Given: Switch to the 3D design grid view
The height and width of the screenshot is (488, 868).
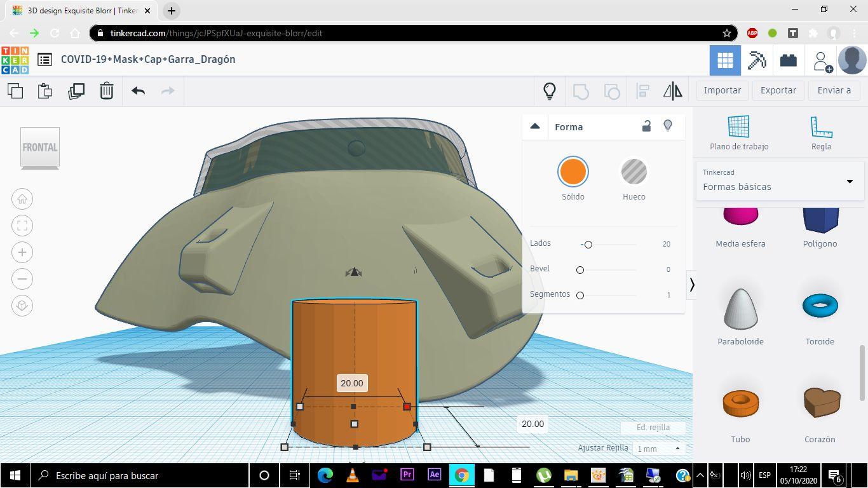Looking at the screenshot, I should click(725, 60).
